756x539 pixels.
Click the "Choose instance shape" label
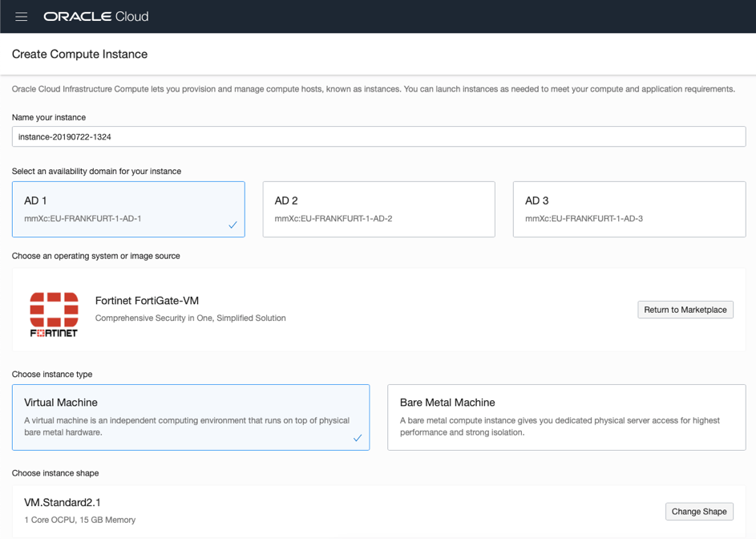(55, 473)
